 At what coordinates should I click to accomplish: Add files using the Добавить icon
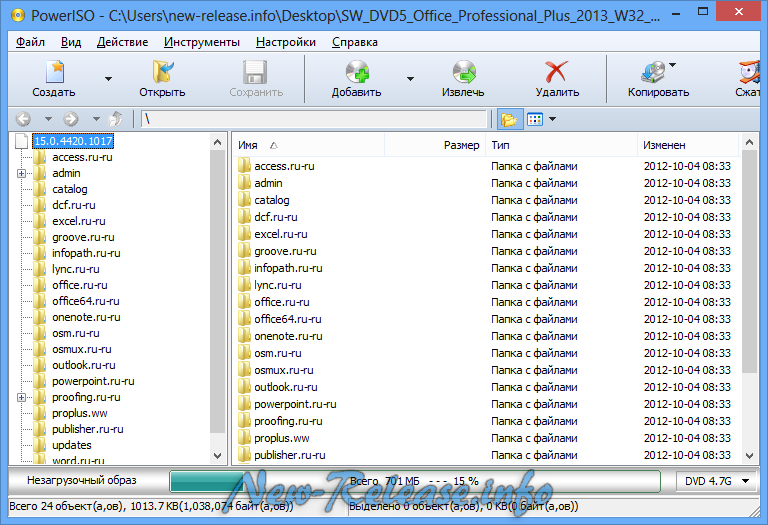(357, 72)
